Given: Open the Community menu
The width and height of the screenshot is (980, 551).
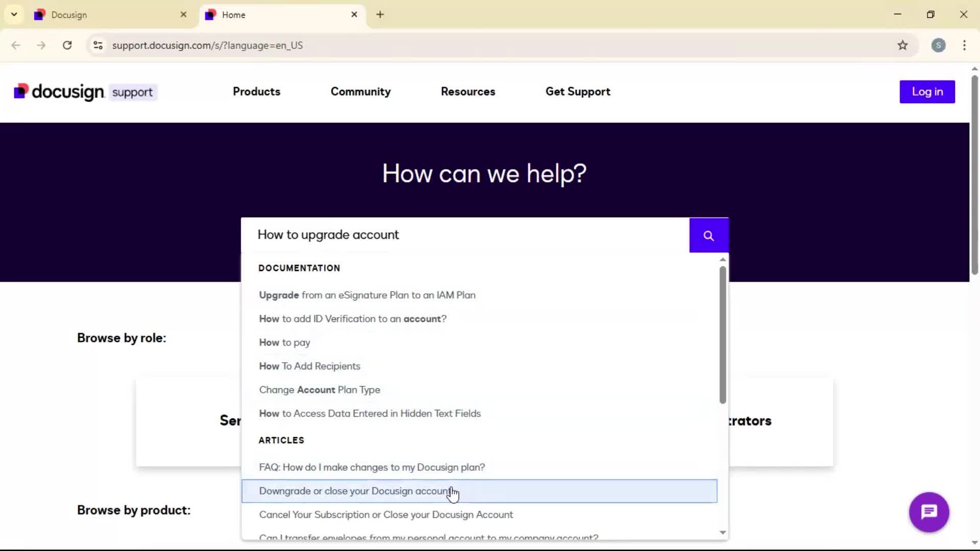Looking at the screenshot, I should 360,92.
